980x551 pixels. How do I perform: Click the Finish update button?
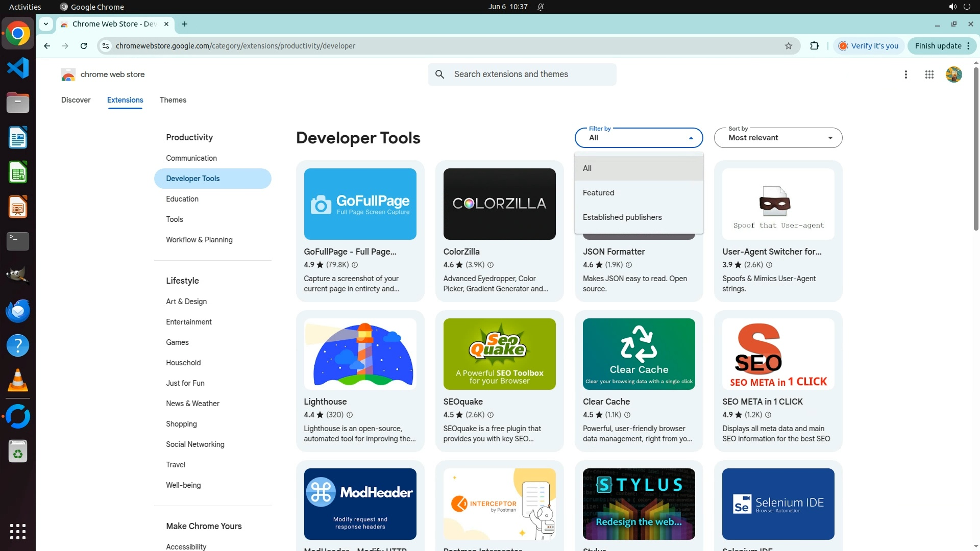click(938, 46)
